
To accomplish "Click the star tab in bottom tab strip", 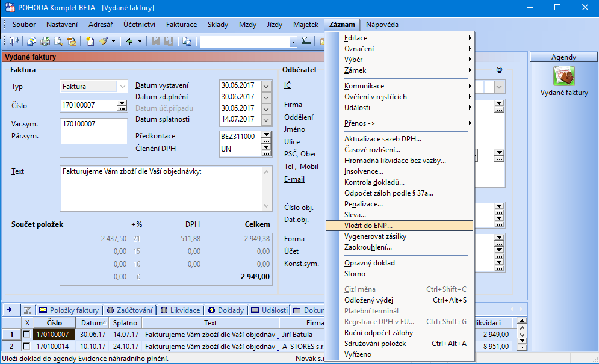I will coord(10,310).
